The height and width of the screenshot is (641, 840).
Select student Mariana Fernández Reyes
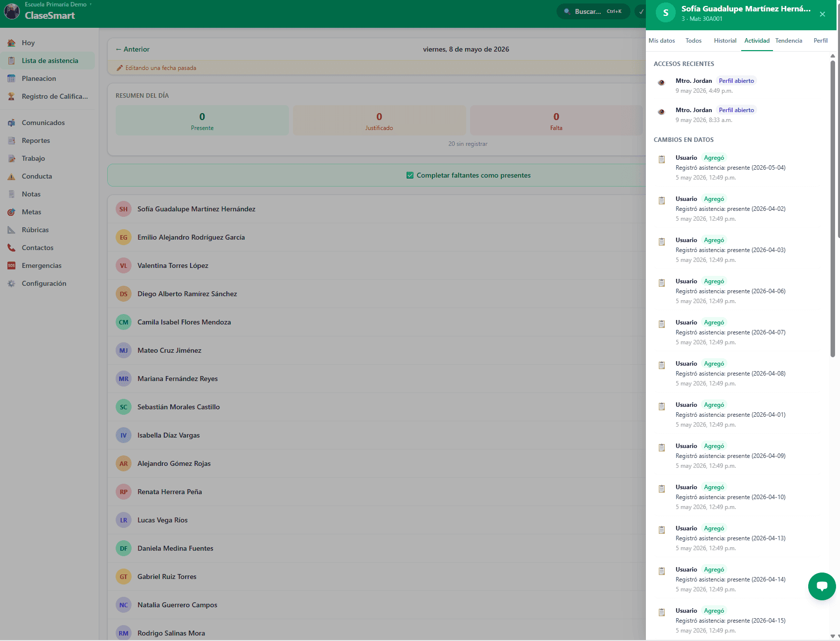point(377,379)
